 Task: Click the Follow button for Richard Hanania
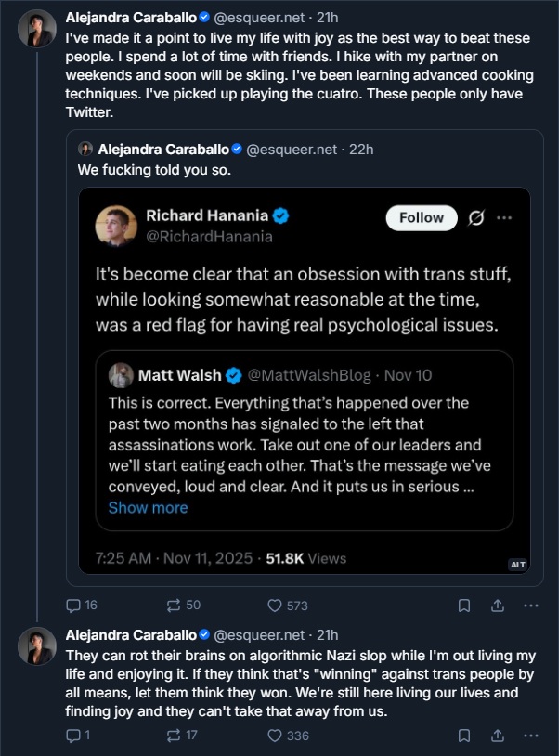click(x=421, y=217)
